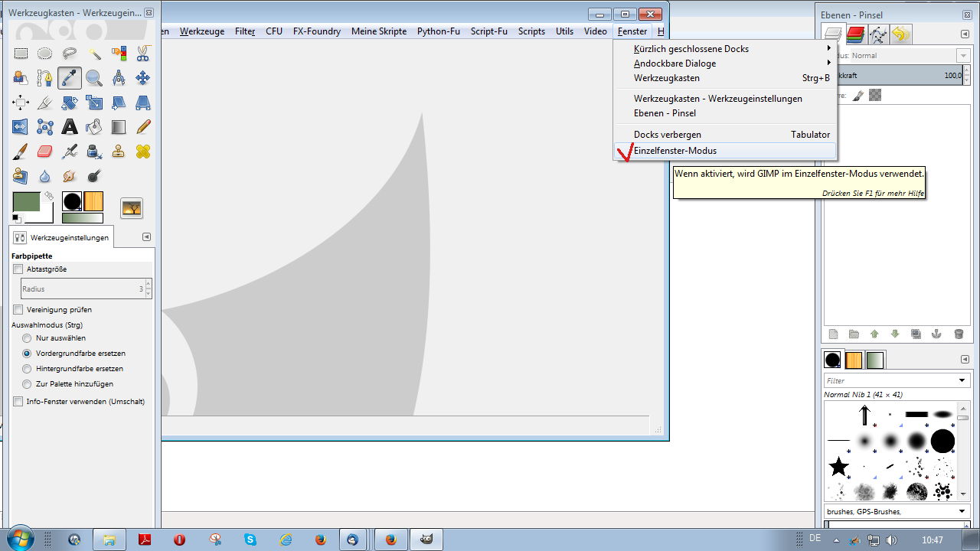Activate the Foreground Select tool

pos(21,78)
